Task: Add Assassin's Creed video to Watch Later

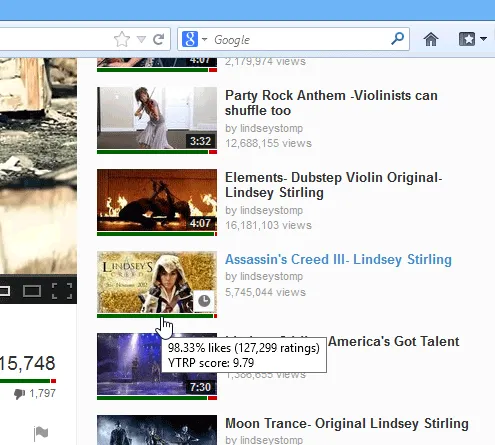Action: (204, 301)
